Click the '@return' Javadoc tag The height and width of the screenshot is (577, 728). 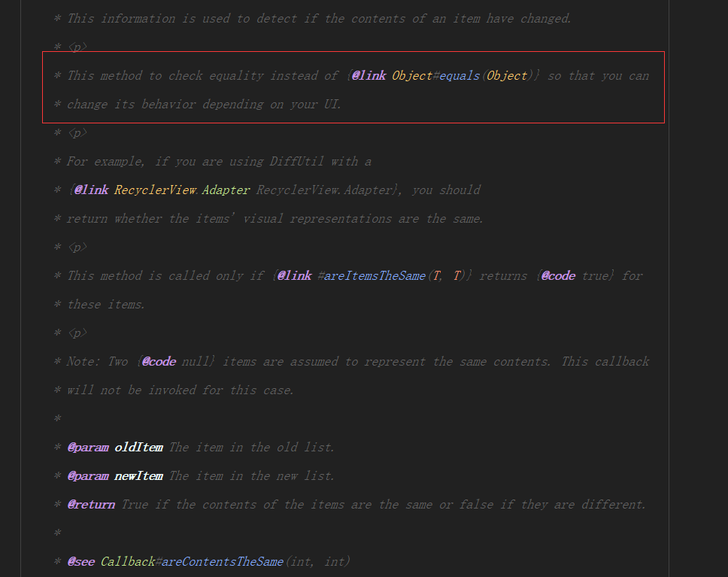[x=92, y=505]
